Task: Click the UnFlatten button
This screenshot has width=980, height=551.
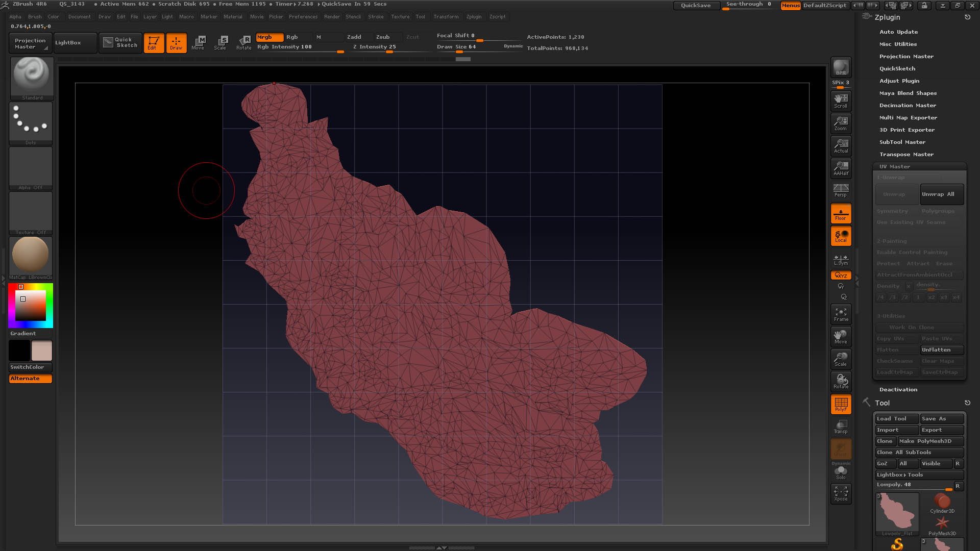Action: pyautogui.click(x=942, y=350)
